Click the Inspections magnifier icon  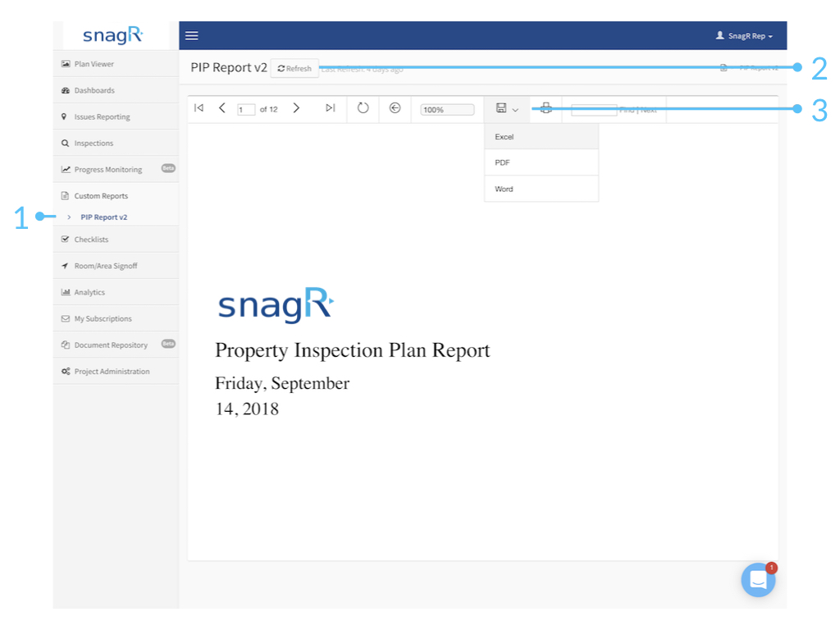[x=66, y=143]
